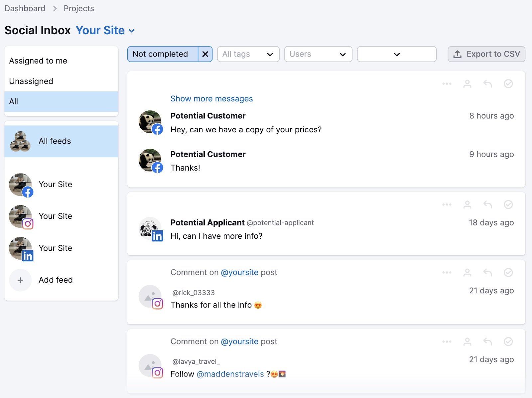
Task: Switch to the Assigned to me filter
Action: (x=38, y=61)
